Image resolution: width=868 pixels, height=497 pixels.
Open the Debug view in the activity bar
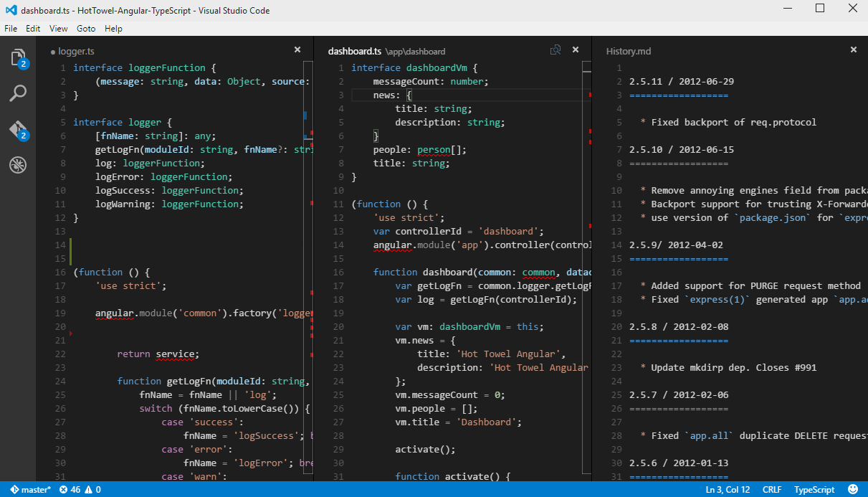pos(18,166)
